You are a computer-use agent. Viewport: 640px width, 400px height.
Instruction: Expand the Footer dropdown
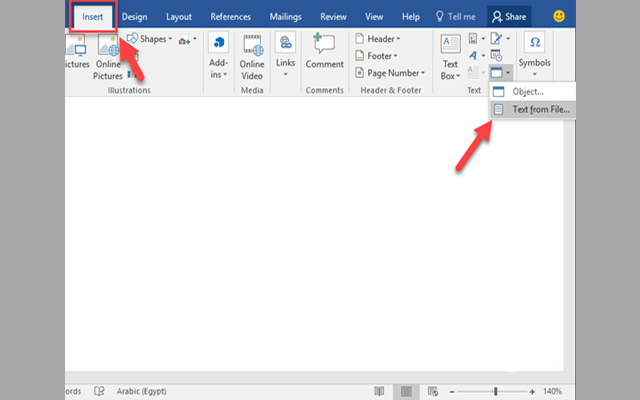(376, 56)
